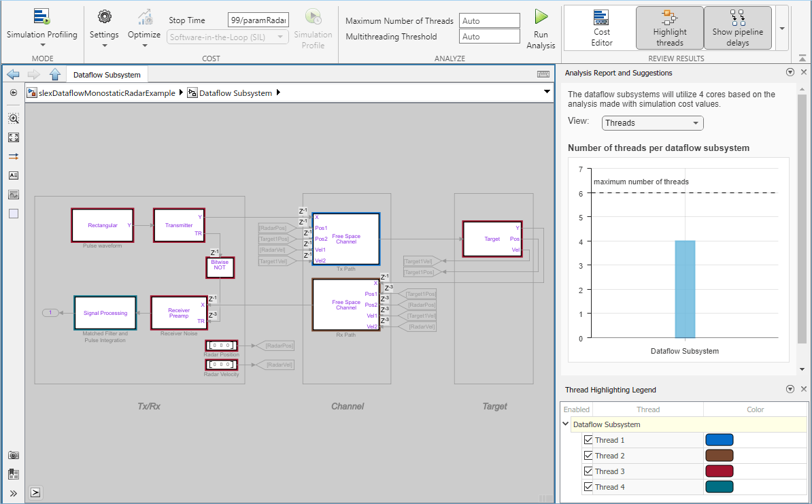Select the Dataflow Subsystem tab
The image size is (812, 504).
[107, 75]
